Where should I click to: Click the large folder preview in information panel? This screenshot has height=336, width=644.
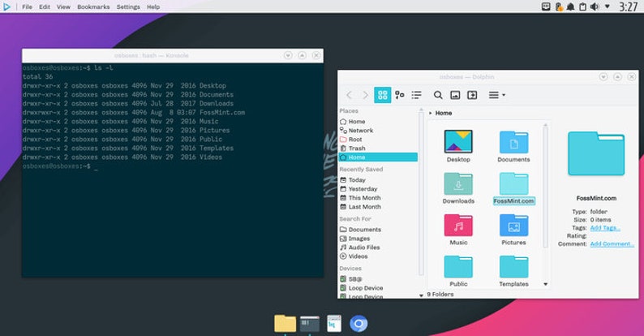pos(596,153)
